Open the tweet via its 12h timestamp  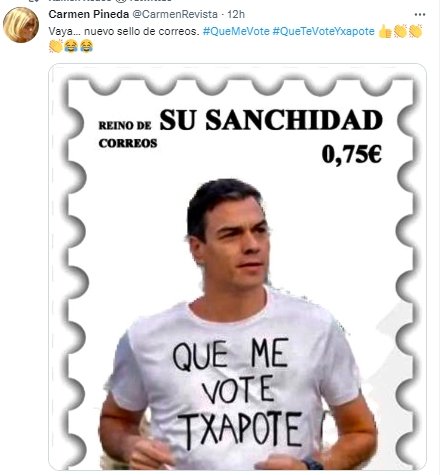pyautogui.click(x=236, y=14)
